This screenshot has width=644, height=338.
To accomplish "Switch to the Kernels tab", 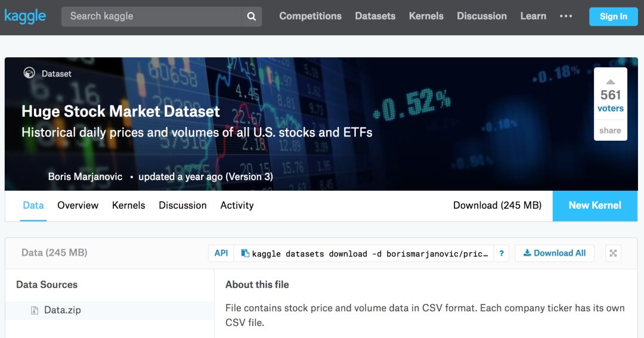I will click(128, 205).
